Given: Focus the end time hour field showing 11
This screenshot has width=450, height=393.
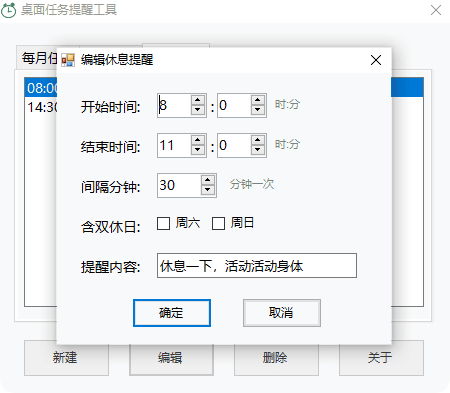Looking at the screenshot, I should (174, 145).
